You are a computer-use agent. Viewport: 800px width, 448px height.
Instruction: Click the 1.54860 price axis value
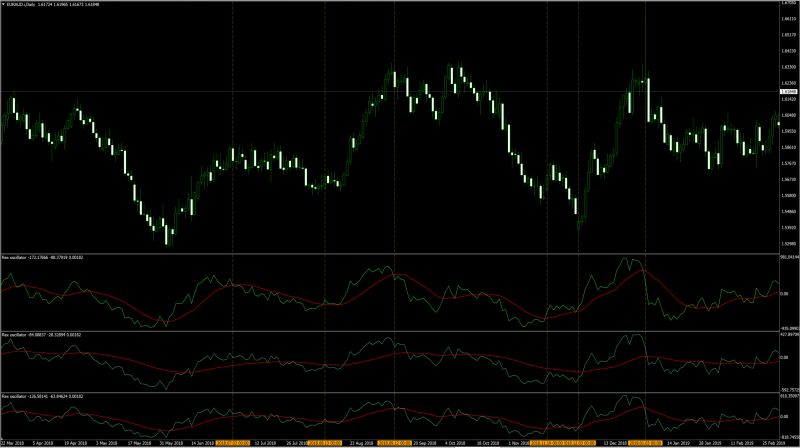click(x=789, y=211)
